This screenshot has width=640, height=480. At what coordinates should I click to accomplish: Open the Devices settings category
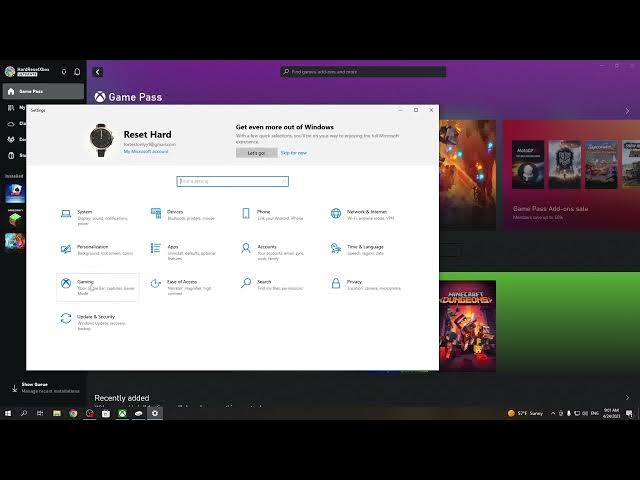click(187, 215)
